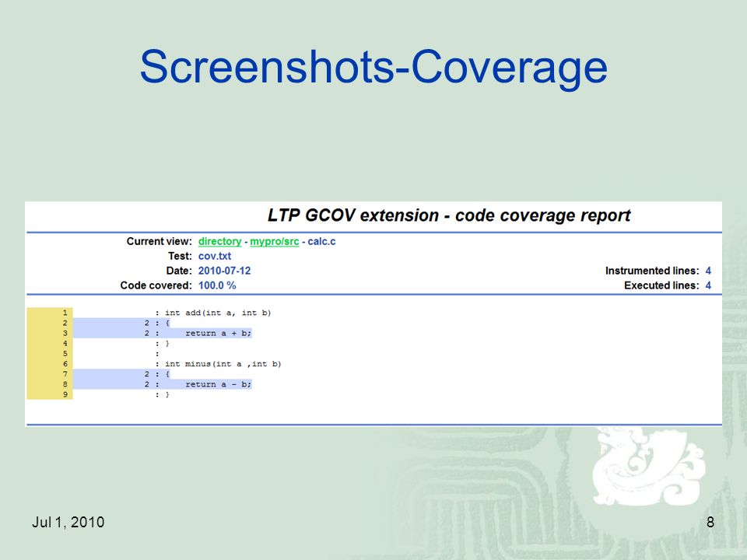Select the date value '2010-07-12'
Image resolution: width=747 pixels, height=560 pixels.
click(x=224, y=271)
